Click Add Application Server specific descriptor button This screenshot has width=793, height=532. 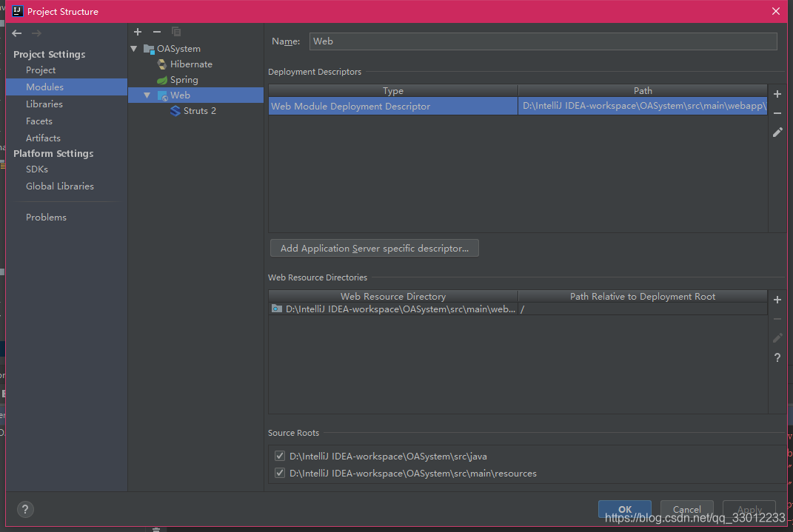[374, 248]
